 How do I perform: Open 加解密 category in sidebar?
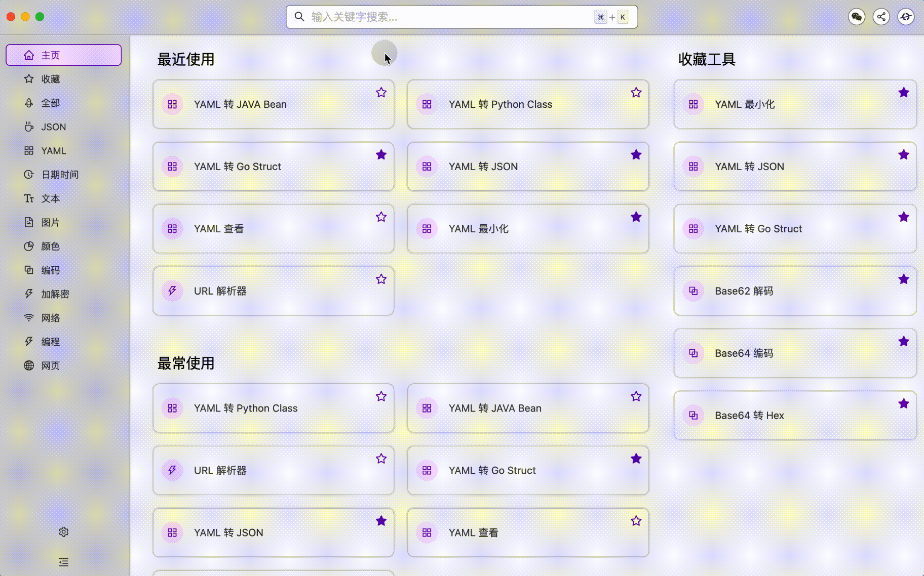(x=64, y=294)
